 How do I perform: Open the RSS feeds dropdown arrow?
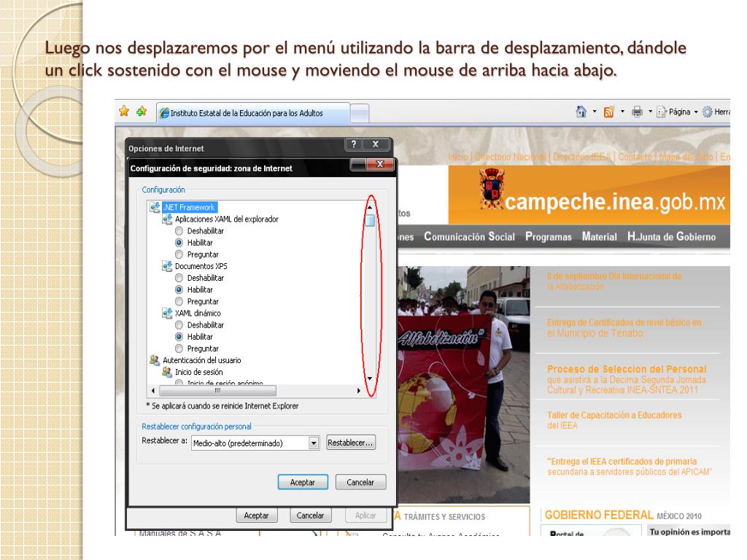click(x=622, y=112)
